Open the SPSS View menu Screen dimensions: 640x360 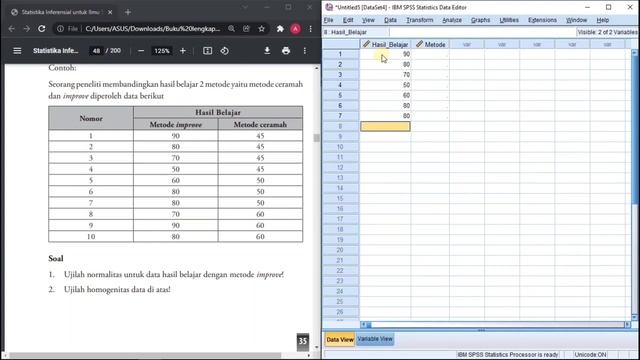(368, 20)
